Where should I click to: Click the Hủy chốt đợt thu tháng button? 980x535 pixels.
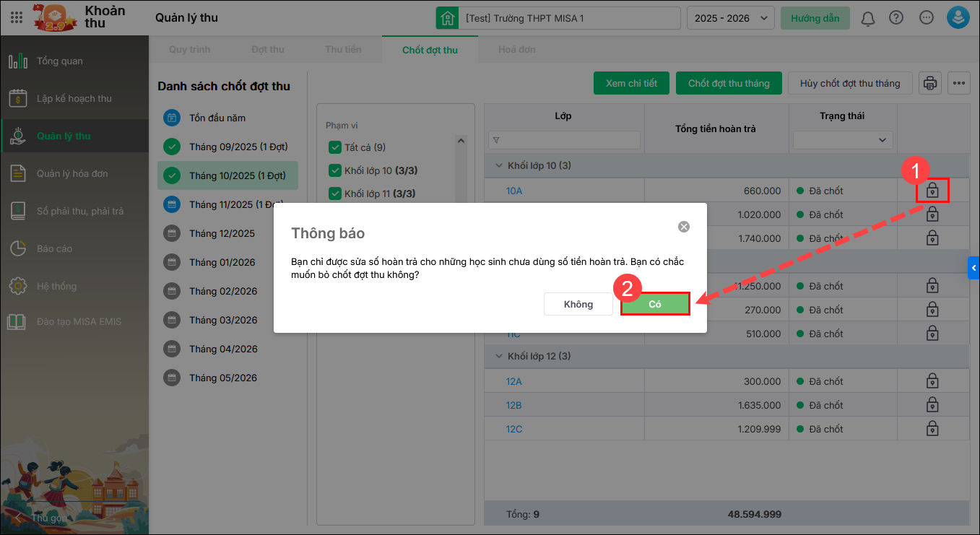click(850, 83)
